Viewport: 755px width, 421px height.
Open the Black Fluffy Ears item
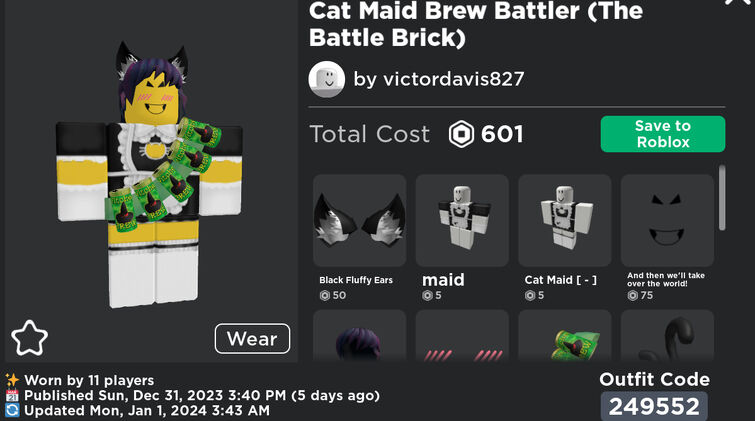coord(359,221)
